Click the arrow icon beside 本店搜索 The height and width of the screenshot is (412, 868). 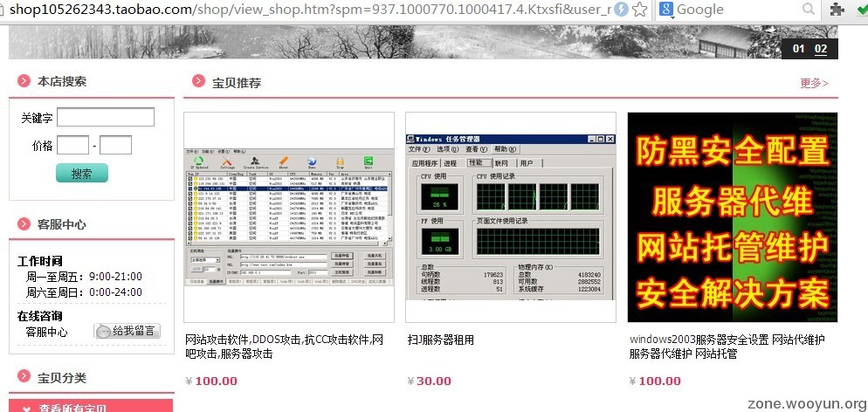[x=24, y=81]
